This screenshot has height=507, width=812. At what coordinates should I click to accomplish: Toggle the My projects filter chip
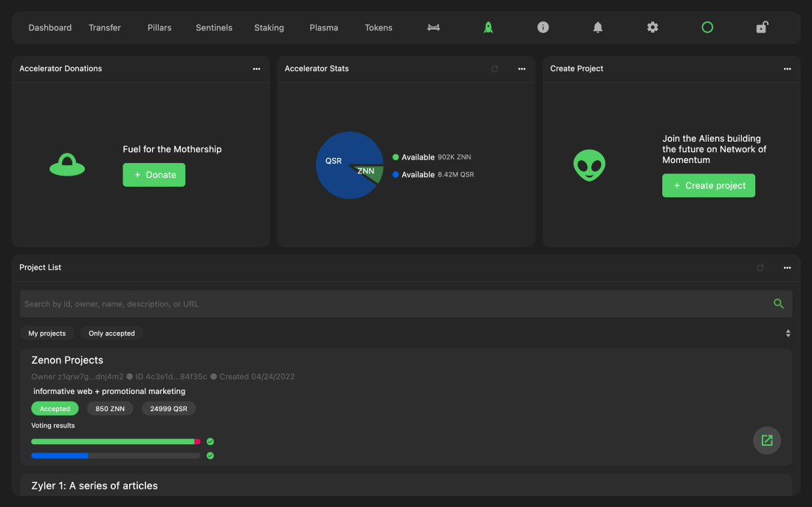click(x=47, y=334)
